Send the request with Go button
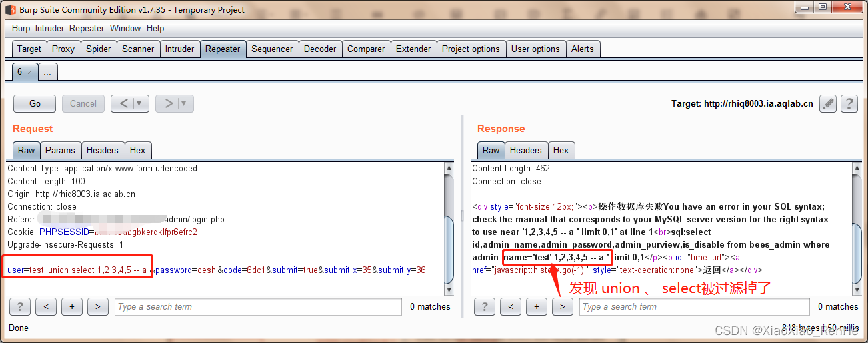 tap(35, 103)
